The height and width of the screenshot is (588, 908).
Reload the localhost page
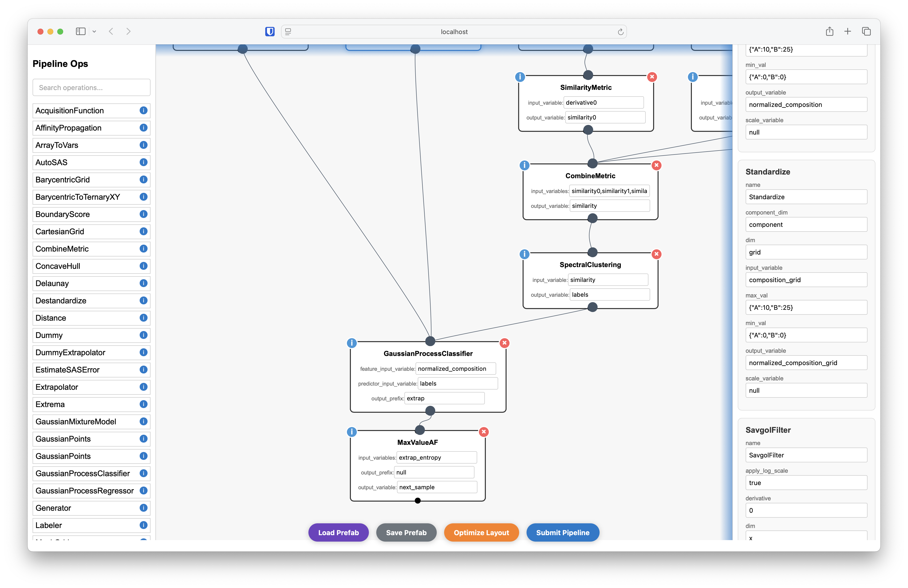(x=620, y=32)
